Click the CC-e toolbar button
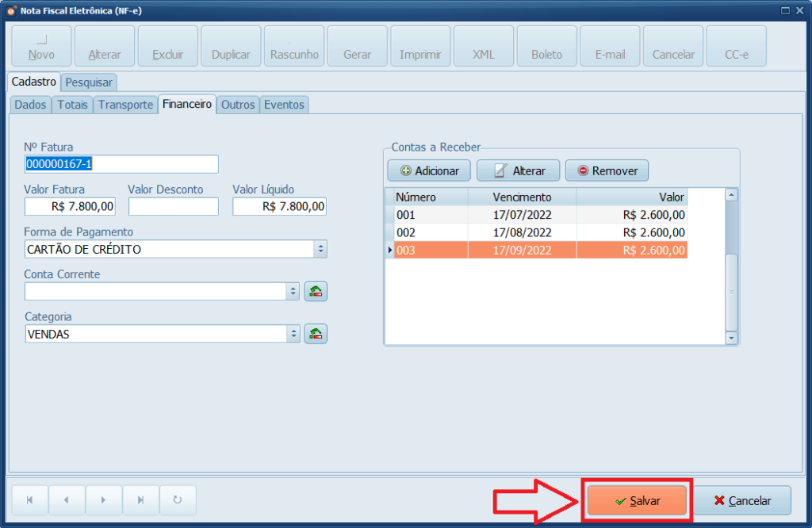Viewport: 812px width, 528px height. click(737, 46)
